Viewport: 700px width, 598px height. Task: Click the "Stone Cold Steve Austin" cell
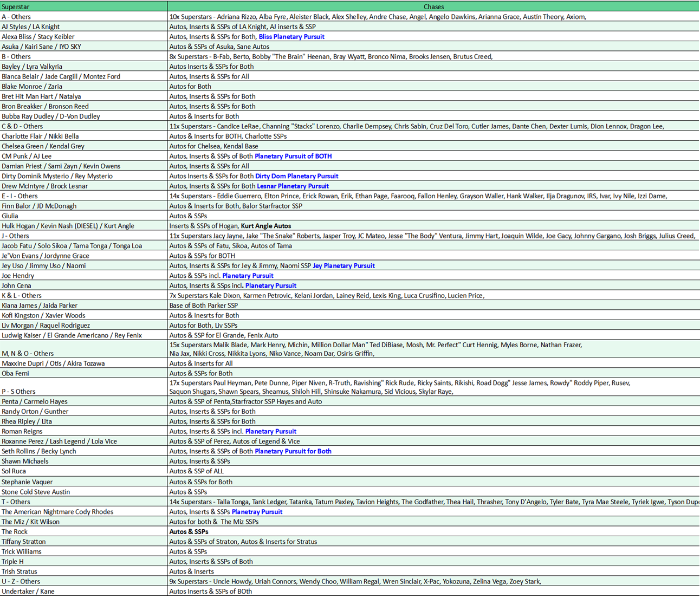(x=83, y=492)
